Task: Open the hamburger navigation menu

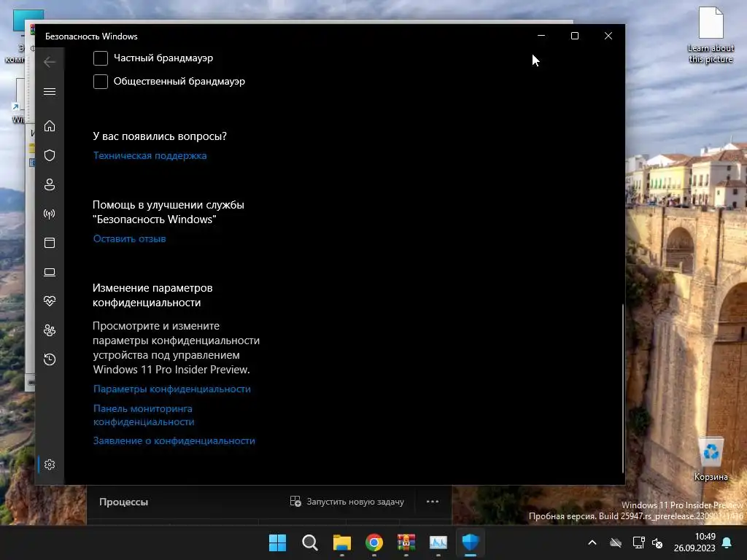Action: pyautogui.click(x=50, y=91)
